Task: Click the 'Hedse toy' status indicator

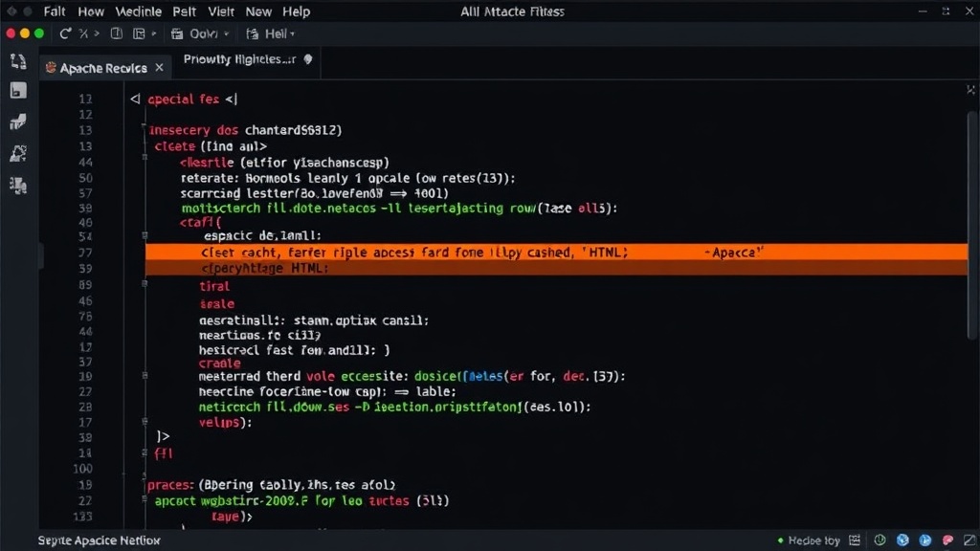Action: click(x=809, y=540)
